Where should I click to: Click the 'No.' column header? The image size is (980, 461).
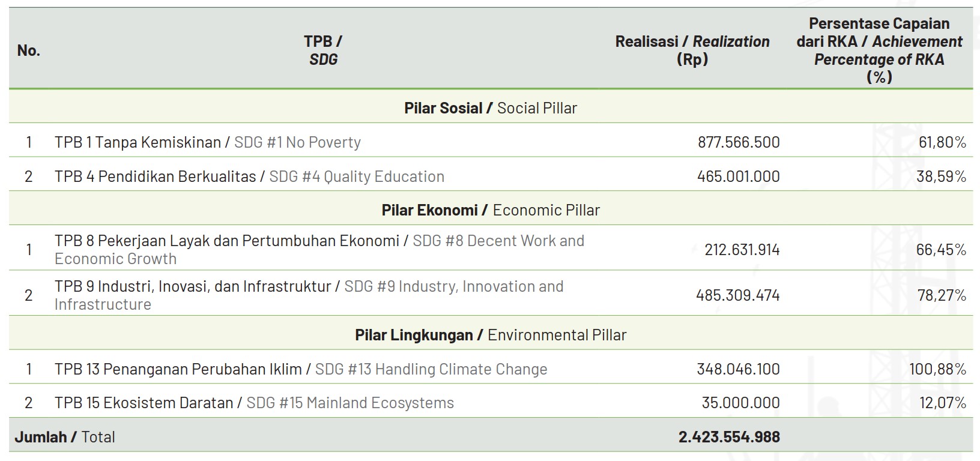tap(29, 50)
